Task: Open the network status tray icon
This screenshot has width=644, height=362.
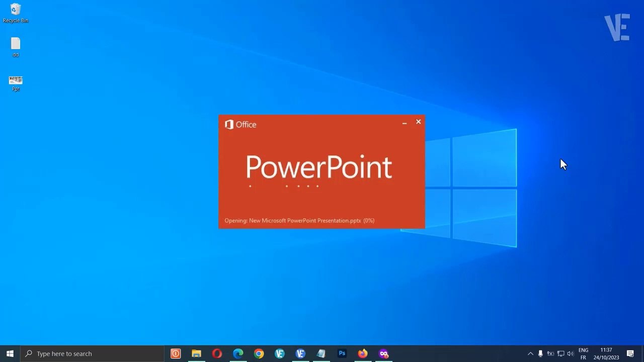Action: [560, 353]
